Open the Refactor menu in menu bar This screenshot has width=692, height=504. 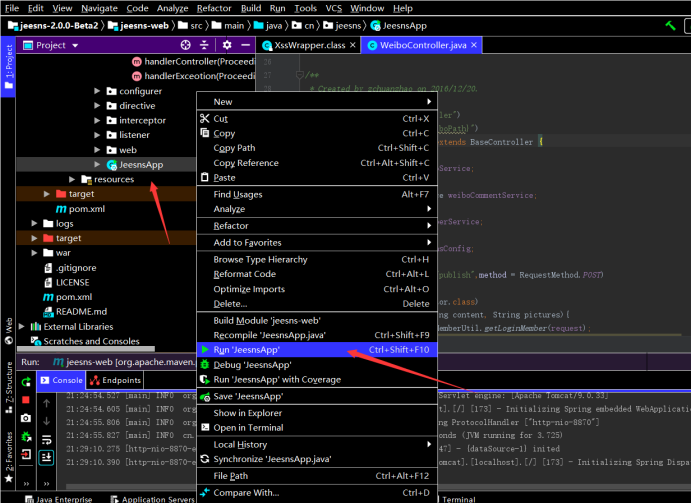coord(214,8)
